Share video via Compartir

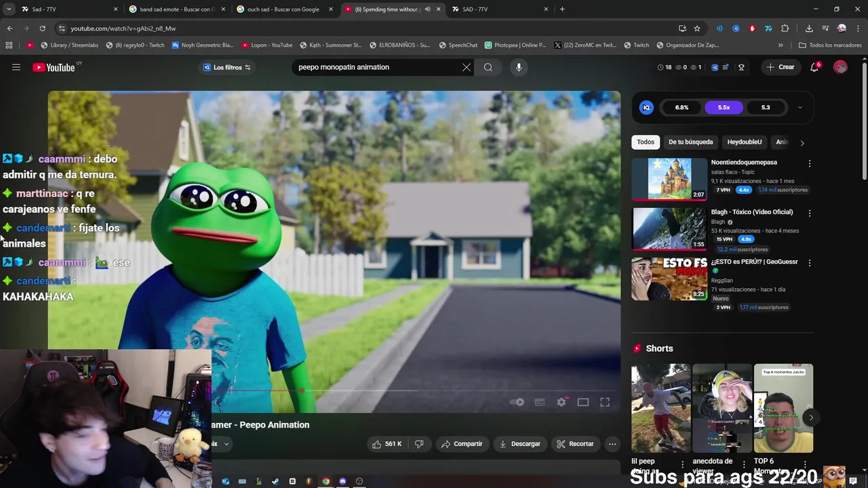click(462, 444)
